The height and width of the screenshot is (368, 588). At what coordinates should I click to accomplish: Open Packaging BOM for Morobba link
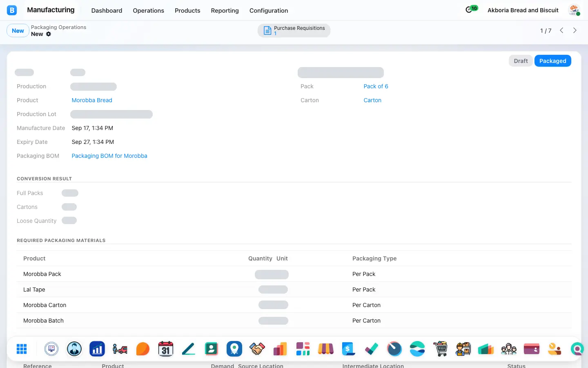point(109,156)
